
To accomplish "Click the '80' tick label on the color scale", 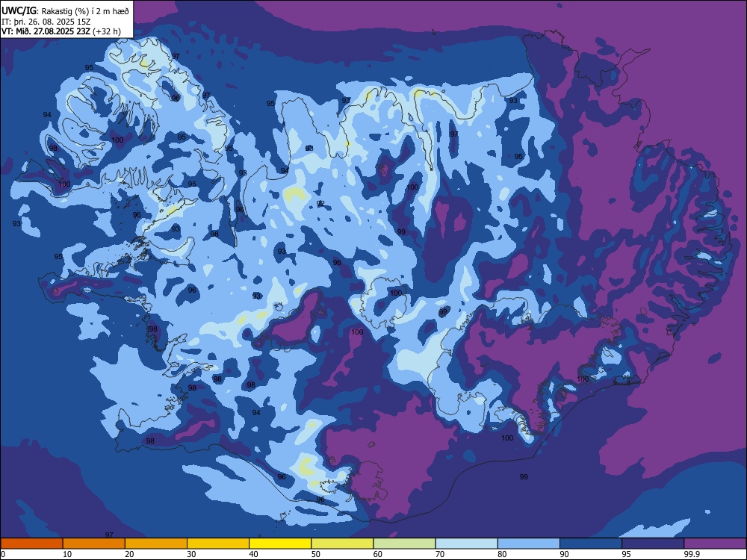I will pos(502,554).
